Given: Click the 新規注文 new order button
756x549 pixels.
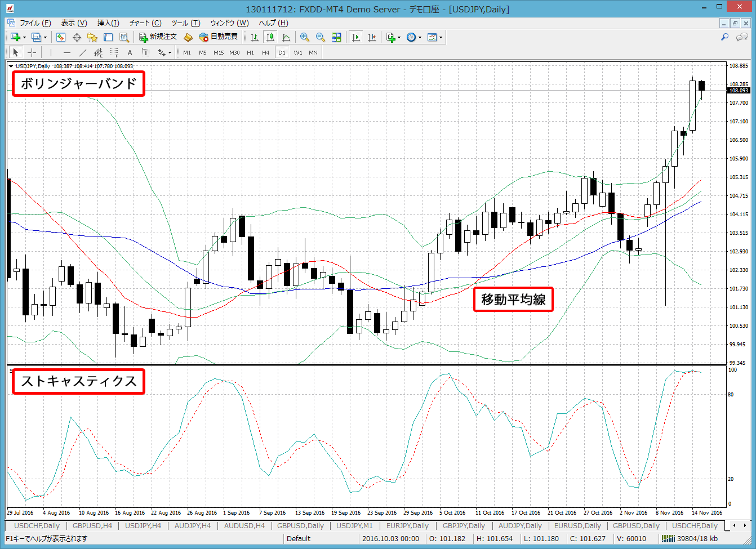Looking at the screenshot, I should [x=158, y=37].
